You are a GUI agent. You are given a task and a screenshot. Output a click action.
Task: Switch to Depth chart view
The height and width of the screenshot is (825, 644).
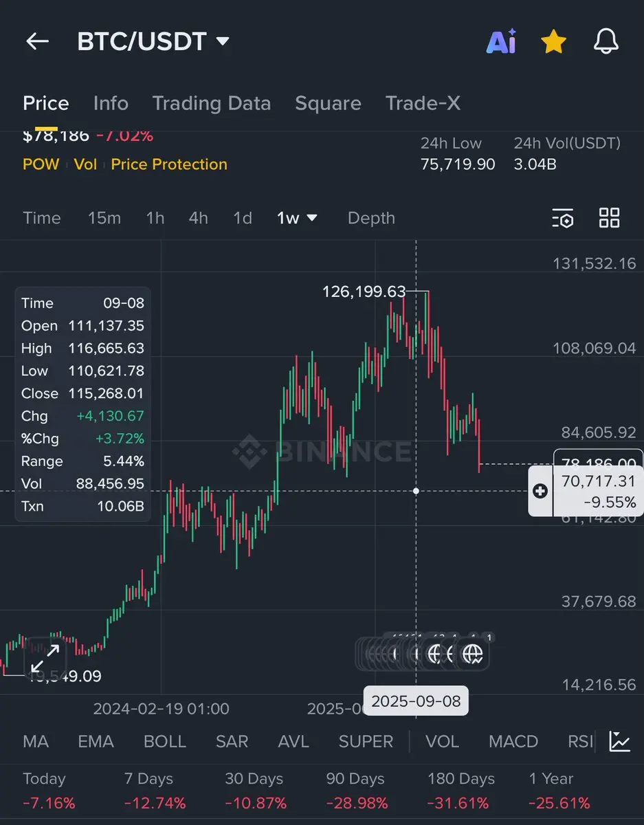(371, 218)
